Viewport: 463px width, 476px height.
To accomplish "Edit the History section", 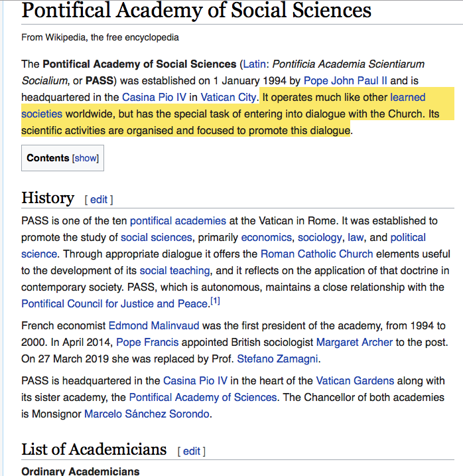I will pyautogui.click(x=98, y=199).
